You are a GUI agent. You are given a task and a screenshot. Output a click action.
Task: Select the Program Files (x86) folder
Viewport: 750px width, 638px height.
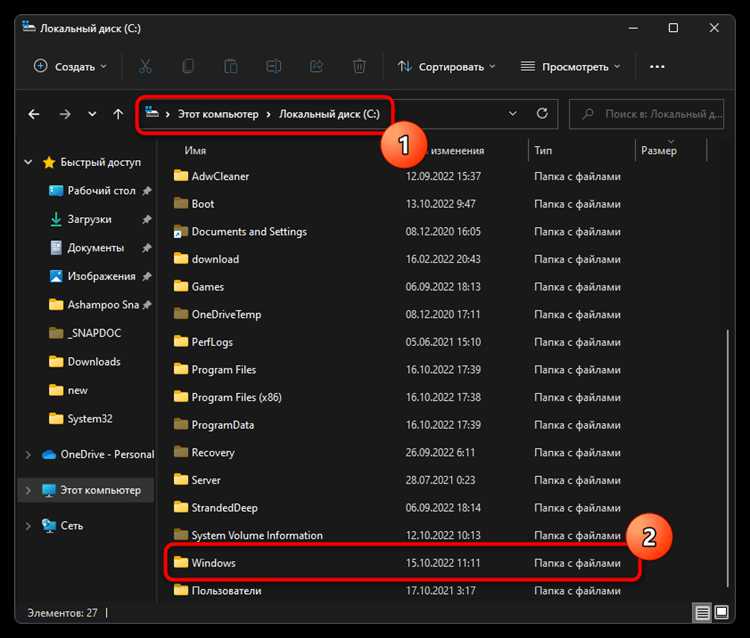coord(401,397)
